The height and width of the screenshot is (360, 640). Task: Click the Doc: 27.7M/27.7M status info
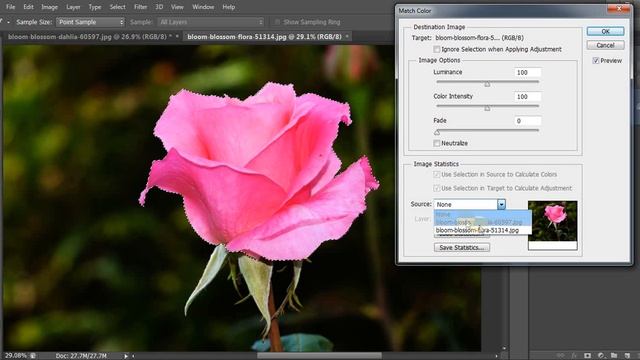click(81, 356)
